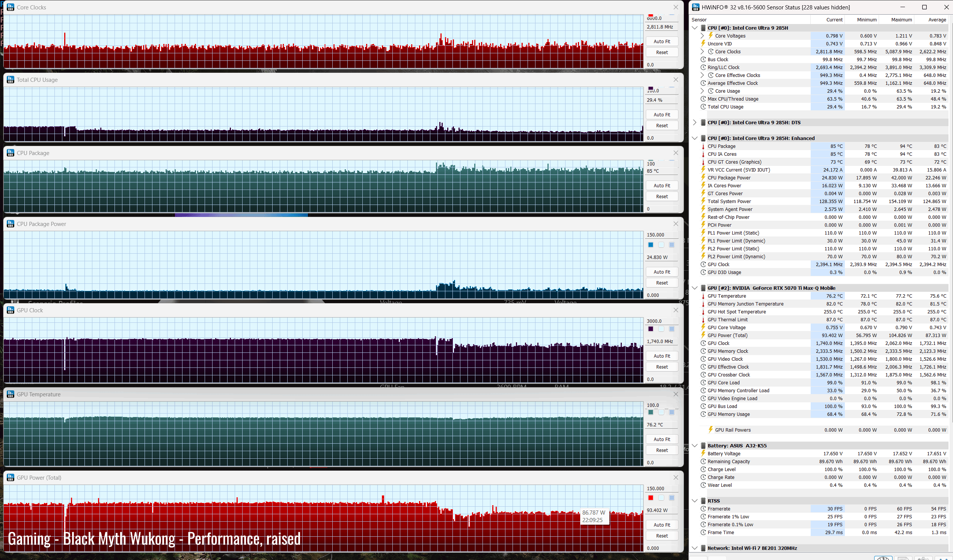This screenshot has height=560, width=953.
Task: Maximize the HWiNFO Sensor Status window
Action: pos(924,7)
